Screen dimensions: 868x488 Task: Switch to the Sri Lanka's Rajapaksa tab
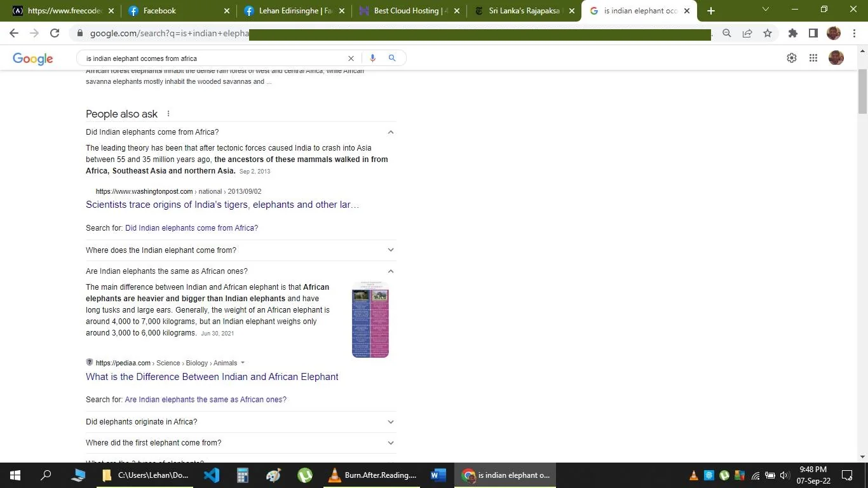(524, 11)
